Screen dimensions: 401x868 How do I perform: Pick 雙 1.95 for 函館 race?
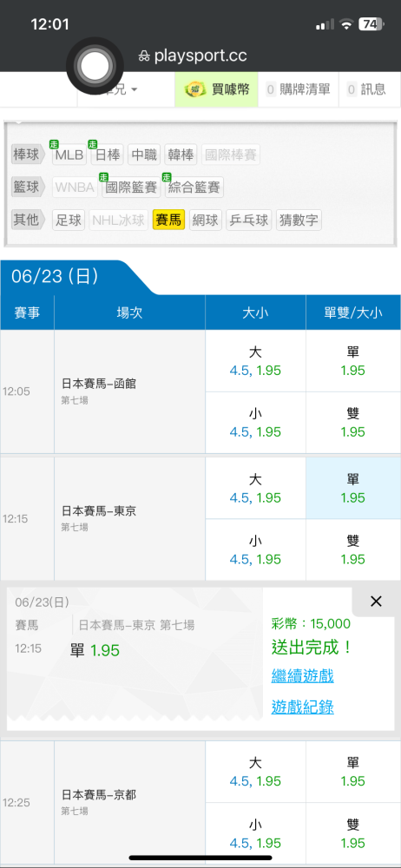(352, 423)
